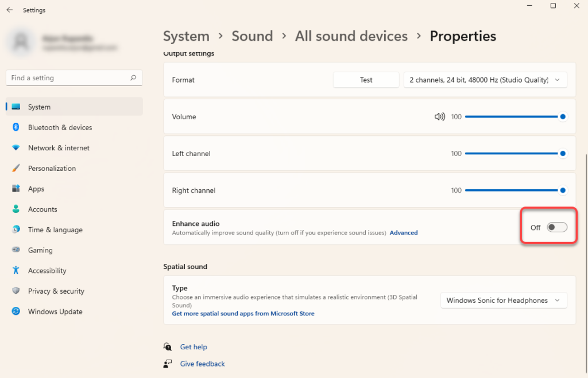588x378 pixels.
Task: Click the search magnifier icon
Action: pyautogui.click(x=133, y=78)
